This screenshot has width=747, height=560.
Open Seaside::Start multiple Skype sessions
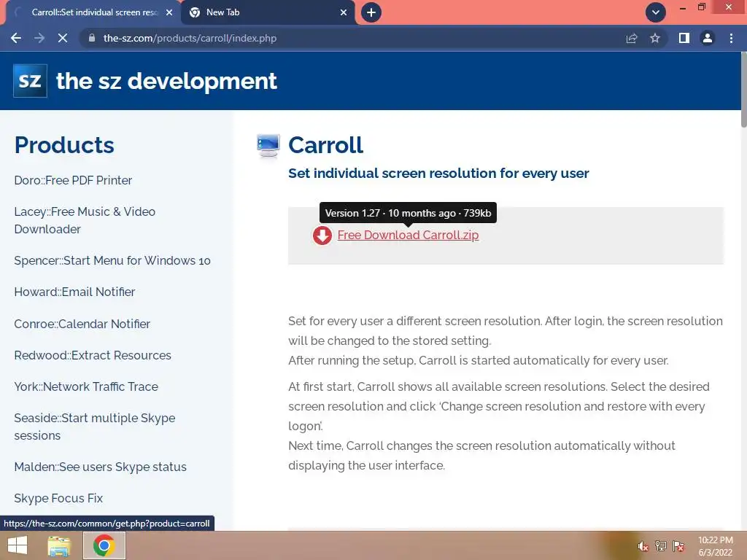click(94, 427)
